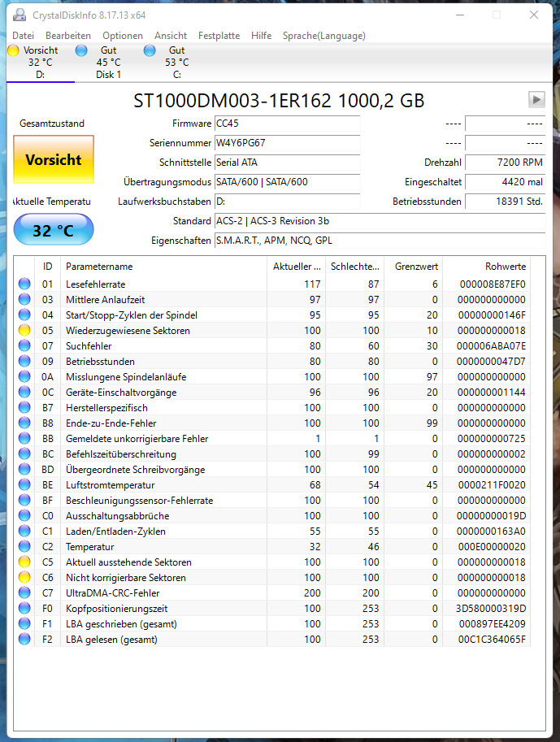Click status orb of 0C Geräte-Einschaltvorgänge
The height and width of the screenshot is (742, 560).
tap(24, 393)
